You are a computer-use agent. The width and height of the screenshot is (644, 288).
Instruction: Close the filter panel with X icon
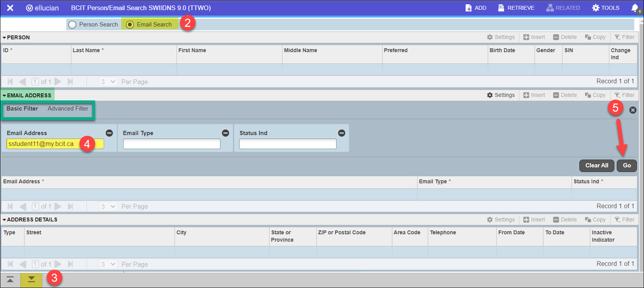coord(633,110)
